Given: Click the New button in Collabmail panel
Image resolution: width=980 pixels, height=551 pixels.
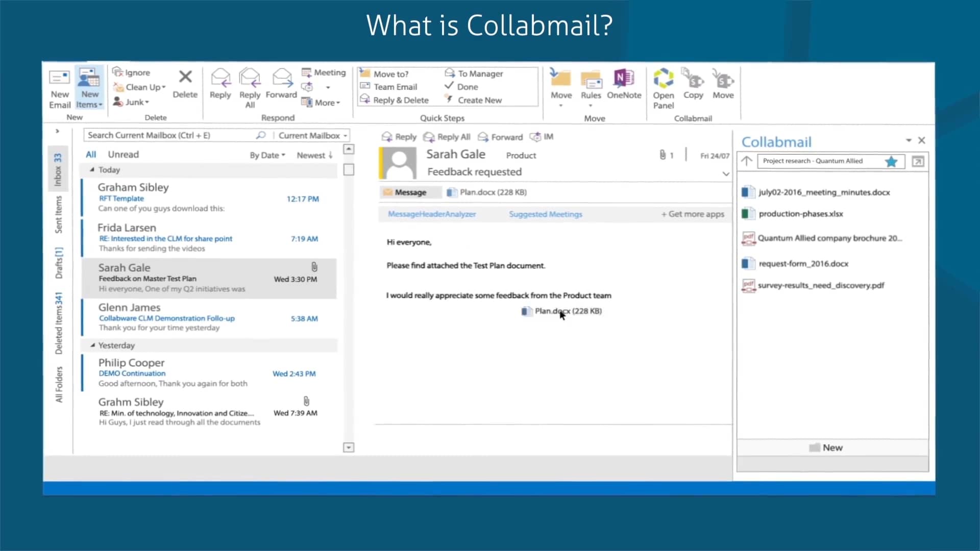Looking at the screenshot, I should [x=826, y=447].
